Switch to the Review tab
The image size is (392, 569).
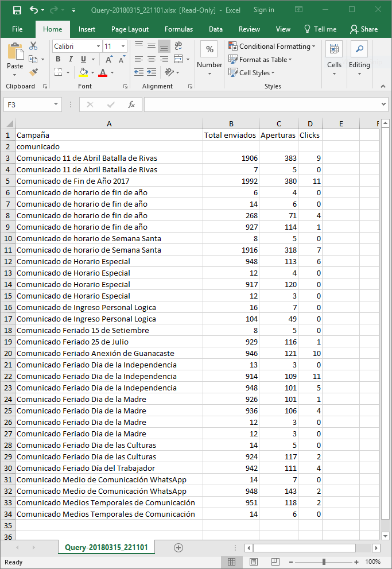pos(249,29)
